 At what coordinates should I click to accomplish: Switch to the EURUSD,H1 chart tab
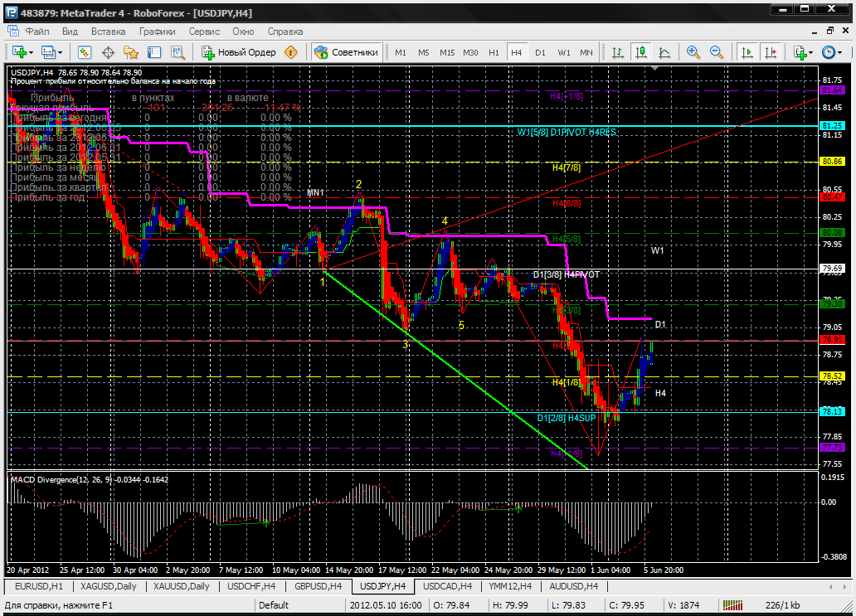39,586
